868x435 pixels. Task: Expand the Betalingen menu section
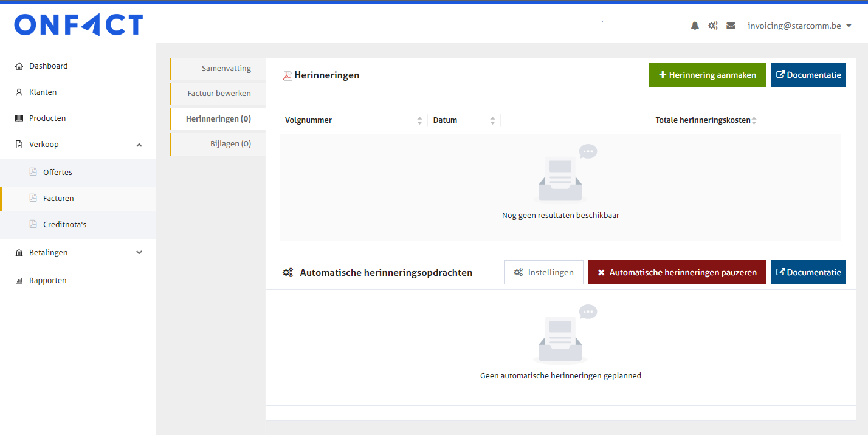tap(139, 252)
